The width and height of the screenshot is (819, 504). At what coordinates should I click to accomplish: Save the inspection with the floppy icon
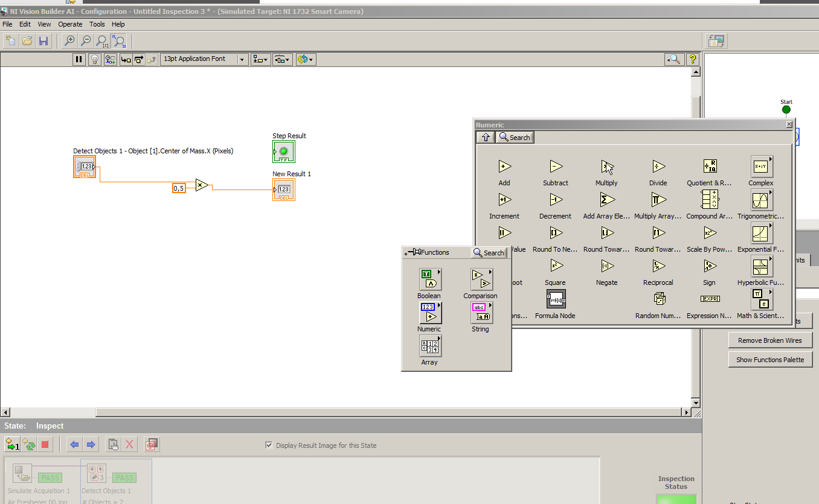(43, 41)
